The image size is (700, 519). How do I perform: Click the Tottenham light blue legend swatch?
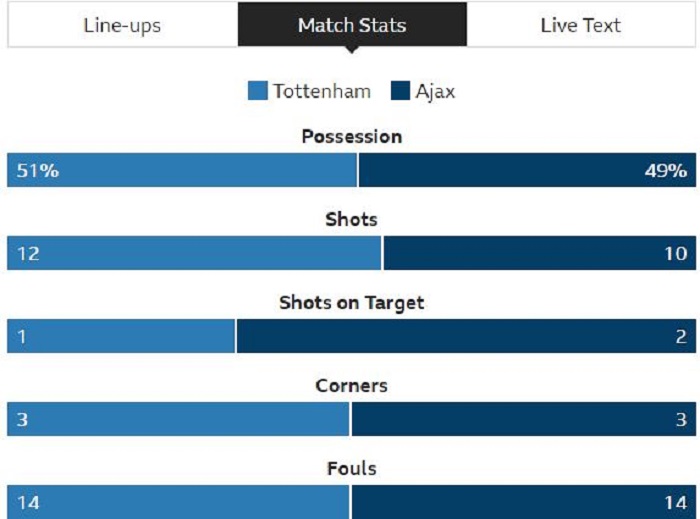coord(257,92)
